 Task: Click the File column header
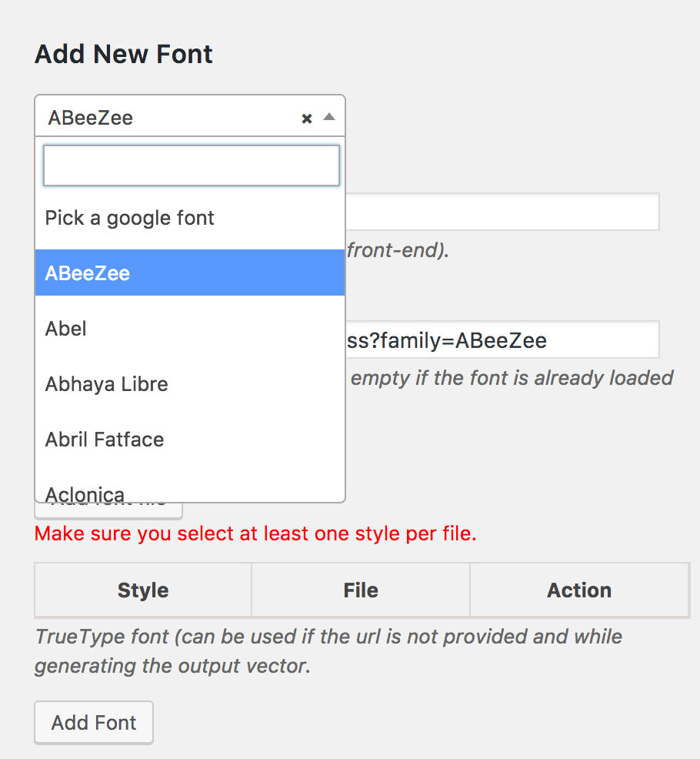361,590
